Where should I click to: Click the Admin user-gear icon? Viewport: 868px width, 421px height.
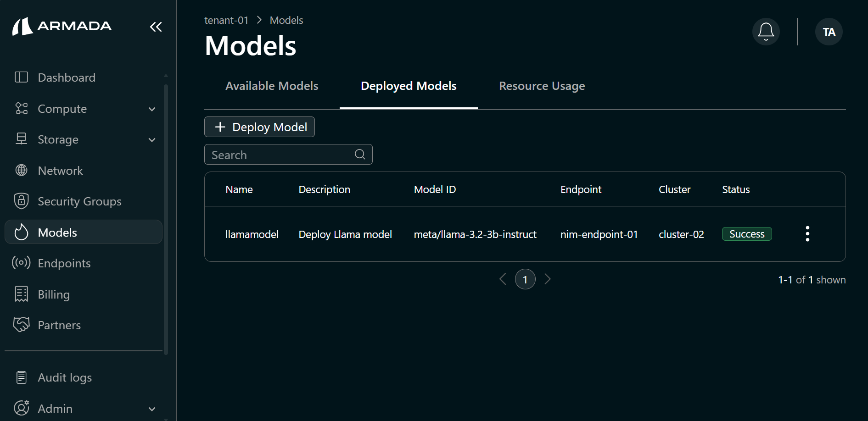(x=22, y=408)
